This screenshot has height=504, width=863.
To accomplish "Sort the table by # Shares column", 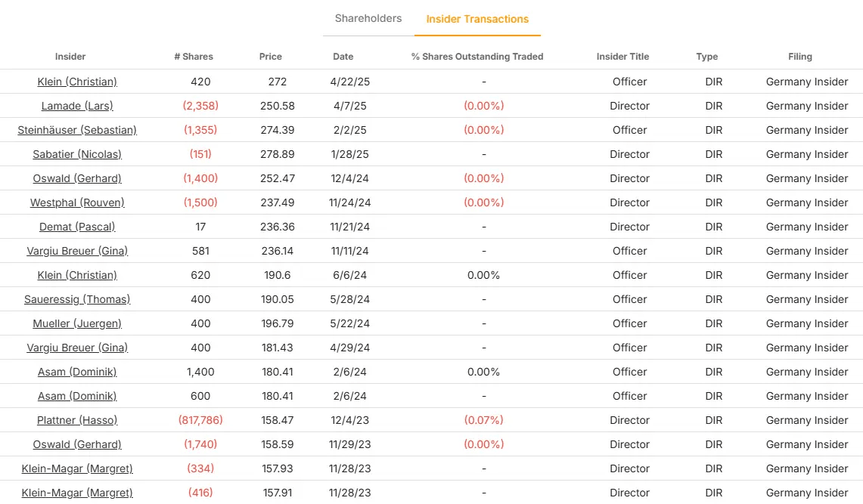I will click(x=194, y=56).
